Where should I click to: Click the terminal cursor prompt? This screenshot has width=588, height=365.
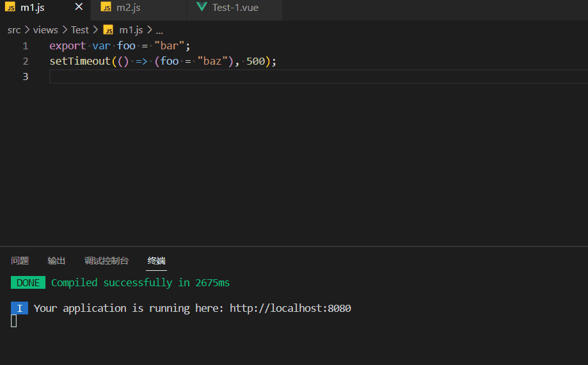point(14,321)
